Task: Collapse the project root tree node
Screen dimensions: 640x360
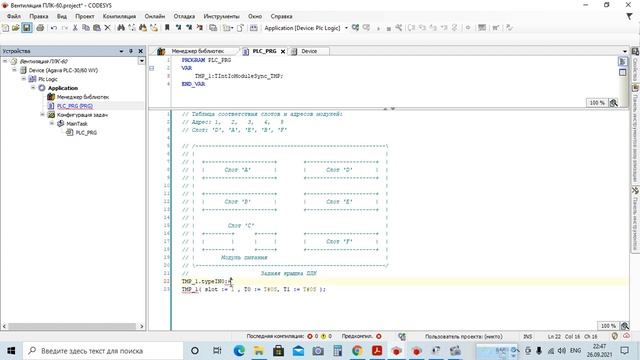Action: click(5, 61)
